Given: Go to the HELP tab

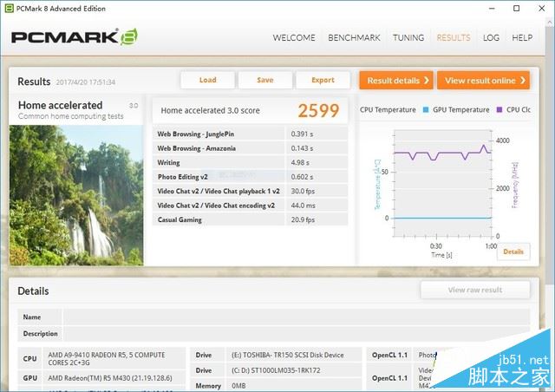Looking at the screenshot, I should 522,37.
